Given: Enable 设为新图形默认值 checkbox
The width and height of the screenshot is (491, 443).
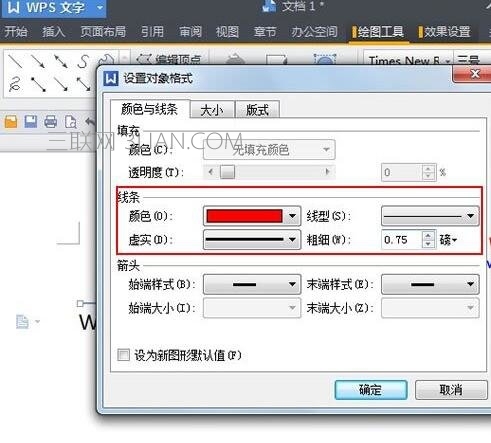Looking at the screenshot, I should pos(123,355).
